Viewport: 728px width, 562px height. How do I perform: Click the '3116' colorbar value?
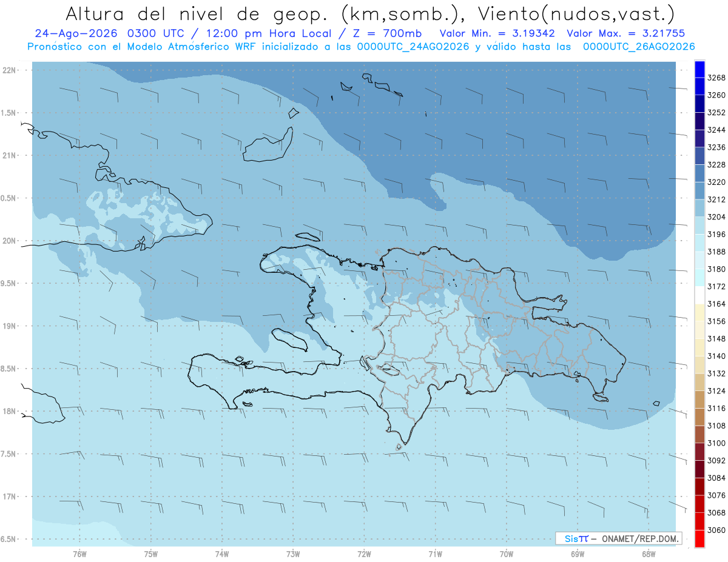(x=716, y=409)
